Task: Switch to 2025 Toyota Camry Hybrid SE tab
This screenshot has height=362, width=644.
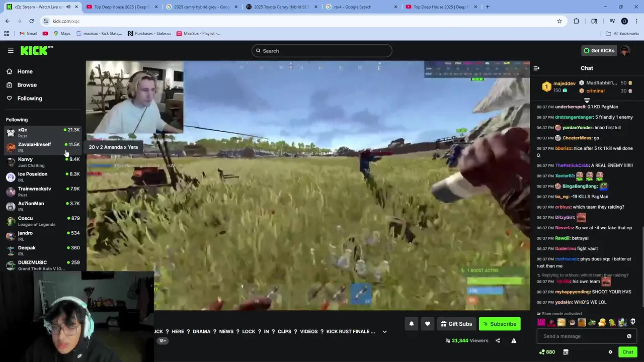Action: pyautogui.click(x=282, y=7)
